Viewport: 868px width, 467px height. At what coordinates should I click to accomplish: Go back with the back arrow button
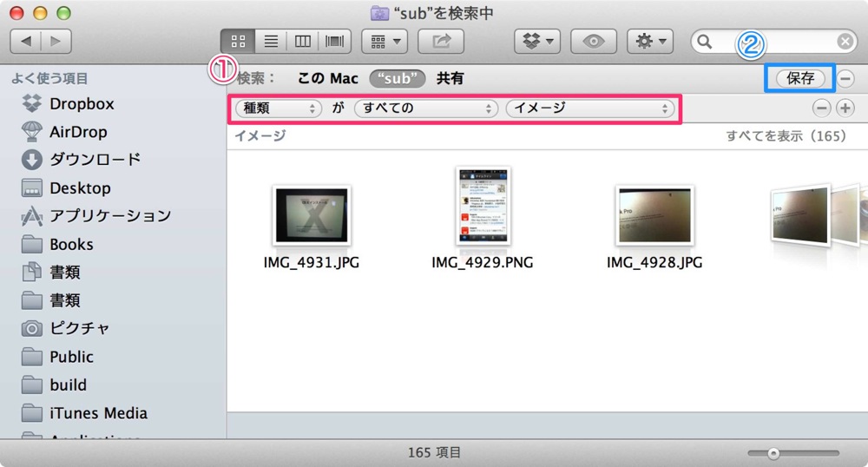[25, 41]
